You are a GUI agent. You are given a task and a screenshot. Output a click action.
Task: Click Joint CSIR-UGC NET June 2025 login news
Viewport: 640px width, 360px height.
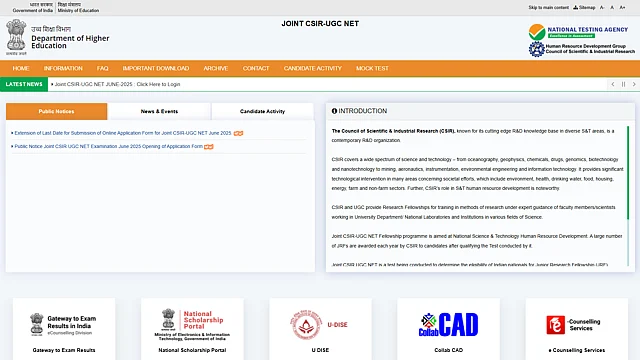coord(117,84)
